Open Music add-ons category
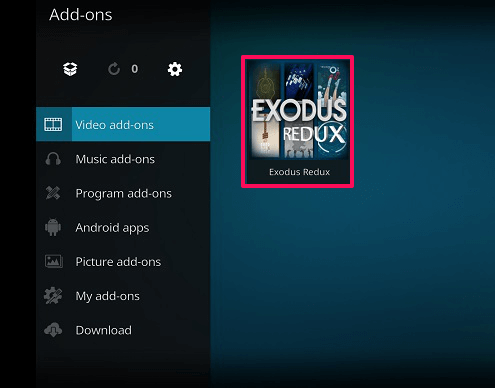 click(123, 159)
